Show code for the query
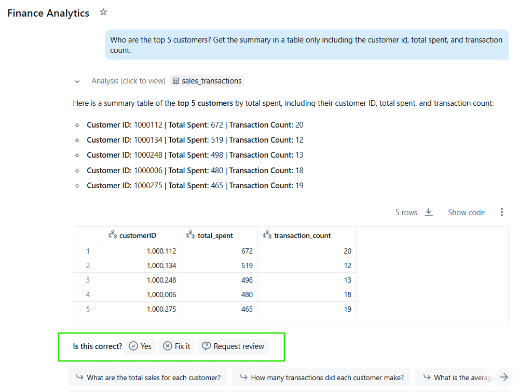 (x=466, y=212)
